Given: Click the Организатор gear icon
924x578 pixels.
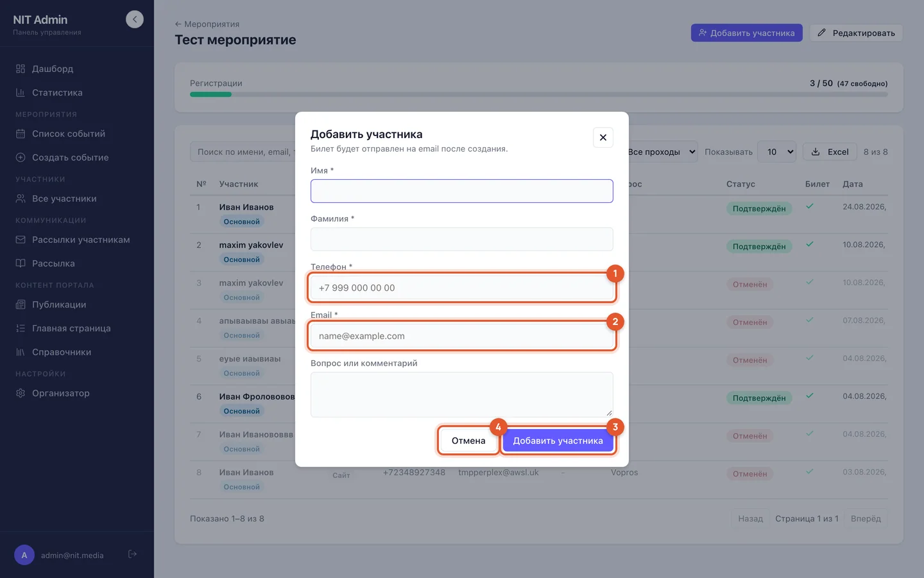Looking at the screenshot, I should coord(21,393).
